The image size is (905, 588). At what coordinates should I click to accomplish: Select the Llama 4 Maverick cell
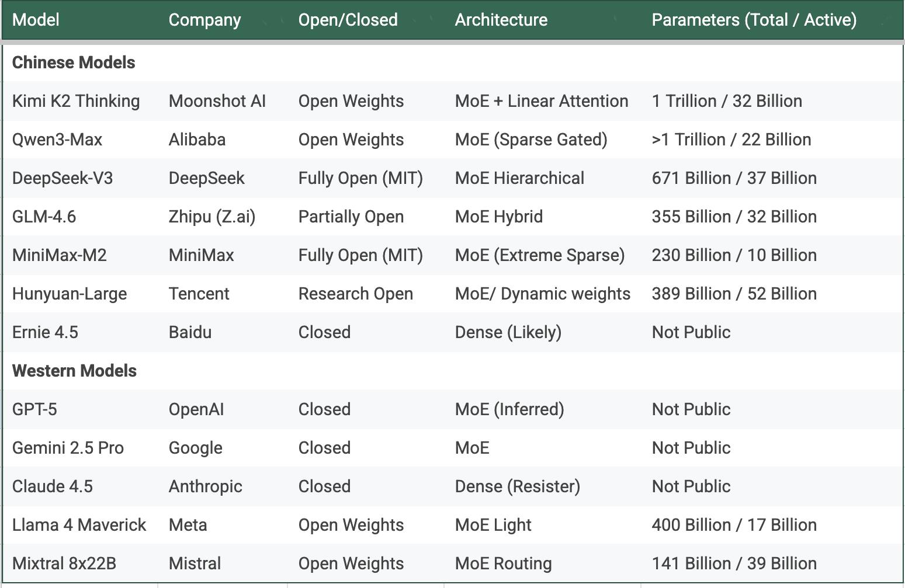point(79,525)
